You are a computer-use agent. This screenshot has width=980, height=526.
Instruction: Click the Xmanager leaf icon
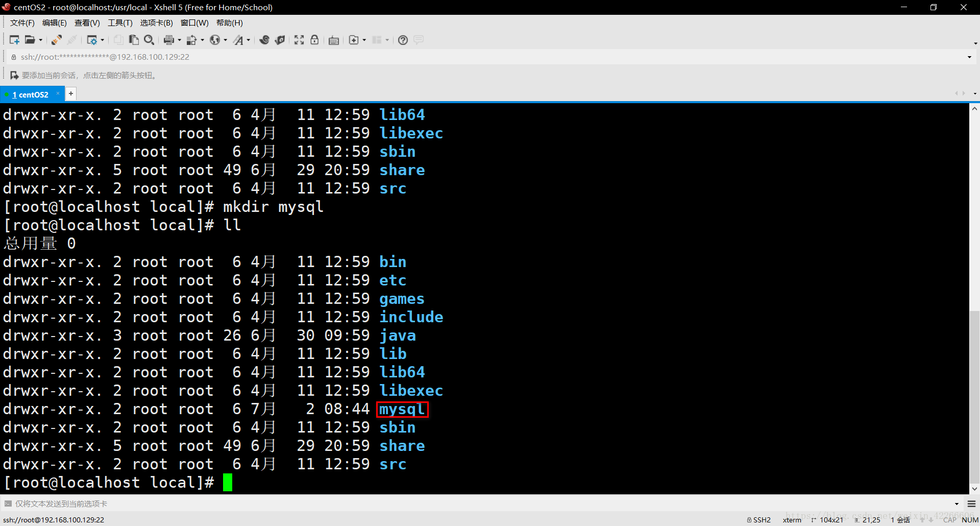coord(280,40)
